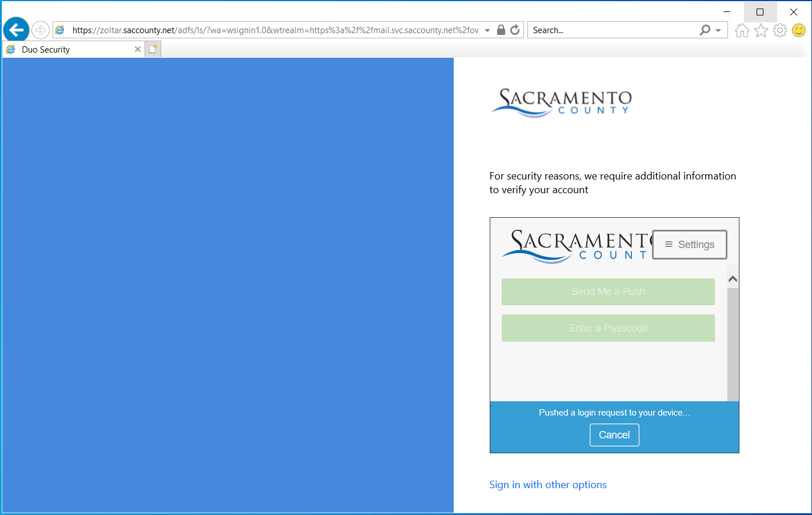This screenshot has height=515, width=812.
Task: Maximize the browser window
Action: [760, 11]
